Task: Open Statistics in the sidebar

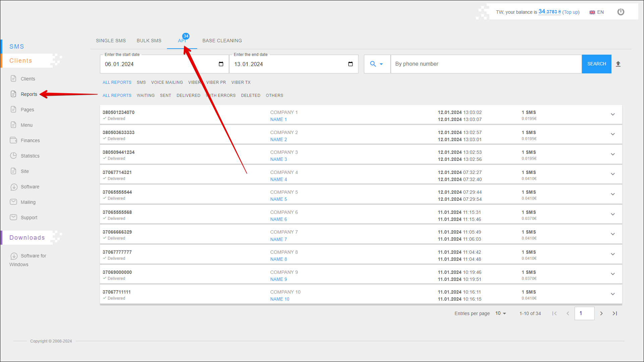Action: (30, 156)
